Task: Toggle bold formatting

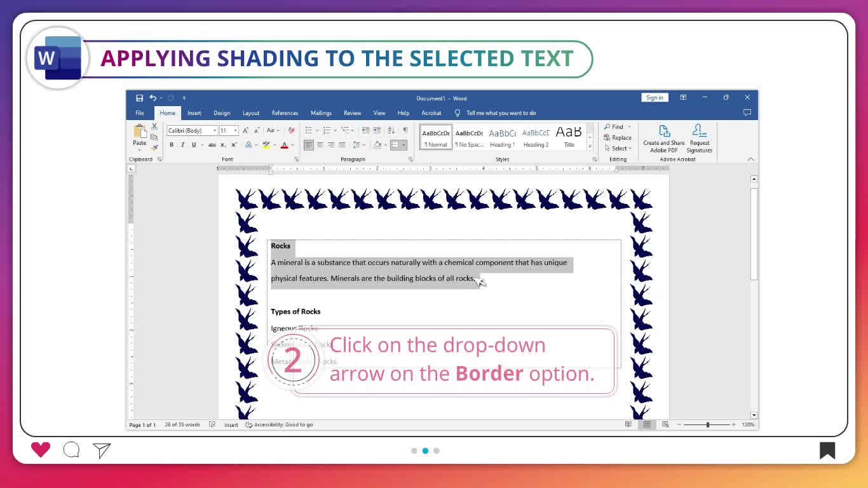Action: [x=171, y=145]
